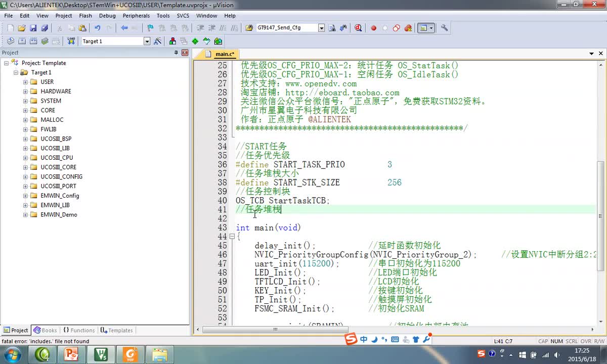Open the SVCS menu
This screenshot has height=364, width=607.
(x=183, y=16)
